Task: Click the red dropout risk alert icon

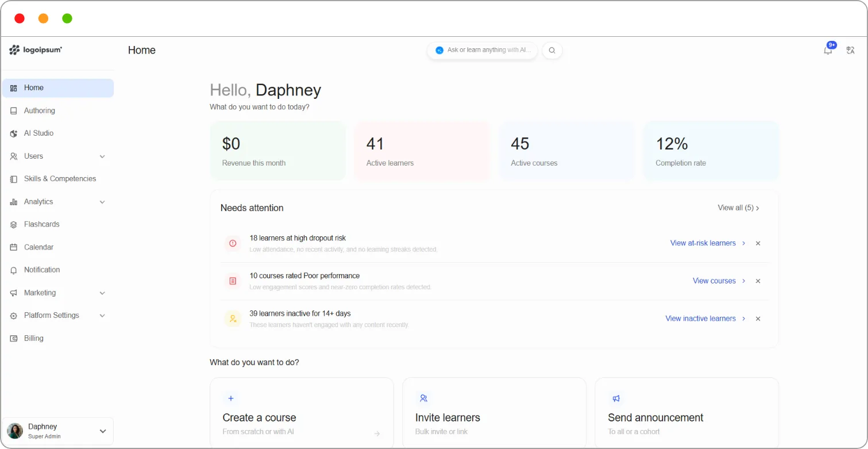Action: (x=233, y=243)
